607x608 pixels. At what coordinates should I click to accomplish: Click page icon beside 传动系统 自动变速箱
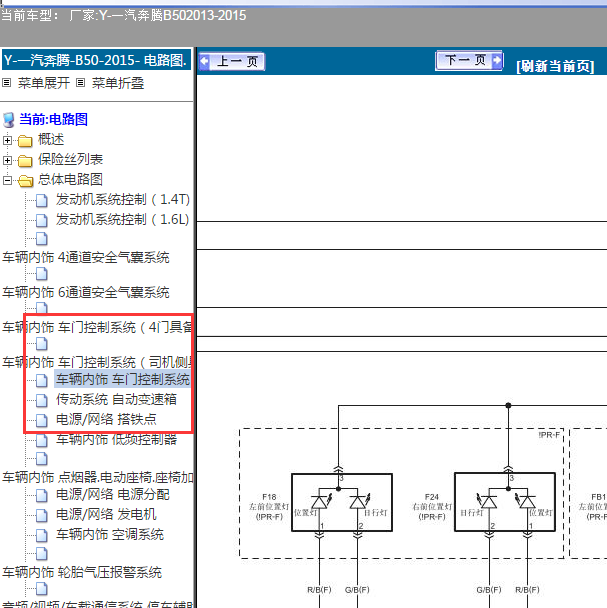click(x=42, y=400)
